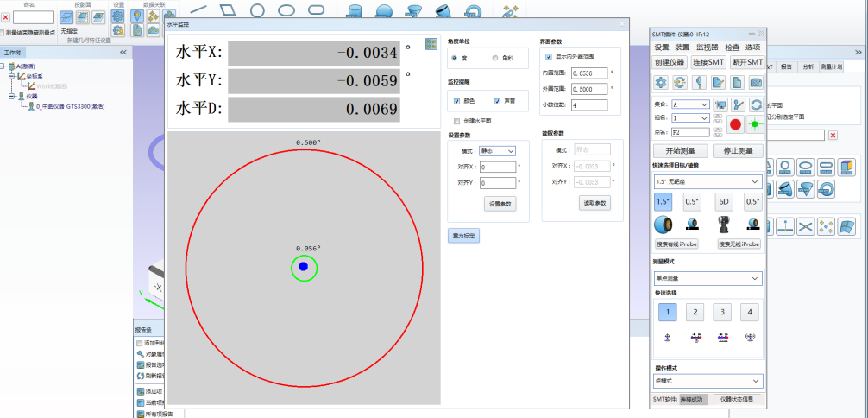
Task: Select the 角秒 angle unit radio button
Action: (494, 58)
